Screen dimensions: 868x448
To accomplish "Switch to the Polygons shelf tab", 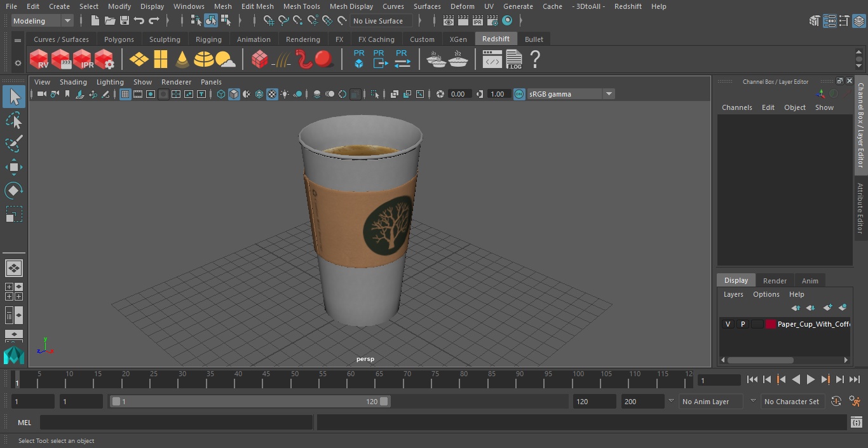I will click(119, 39).
